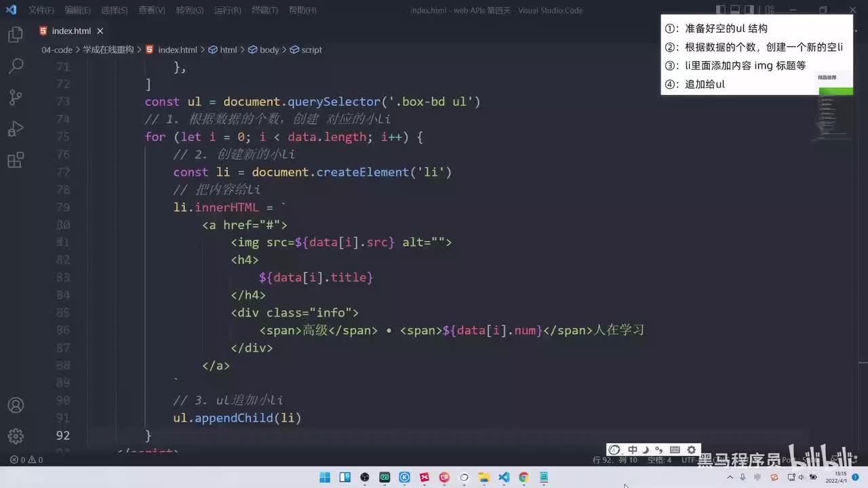This screenshot has height=488, width=868.
Task: Click the VS Code logo in title bar
Action: click(11, 10)
